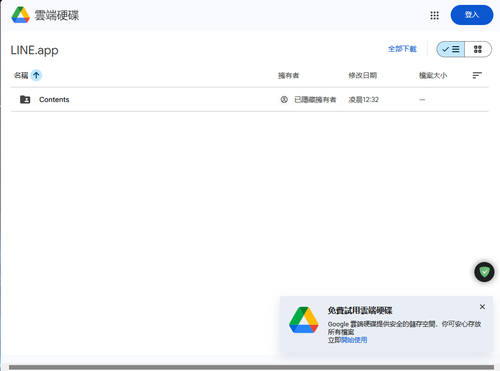Open the Contents folder row
Screen dimensions: 500x371
250,99
